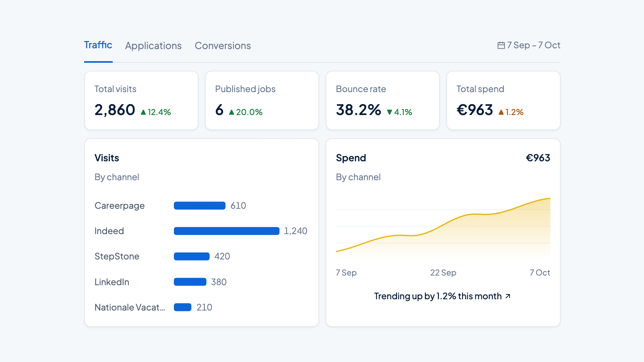Open the 7 Sep – 7 Oct date range
The height and width of the screenshot is (362, 644).
pyautogui.click(x=529, y=45)
